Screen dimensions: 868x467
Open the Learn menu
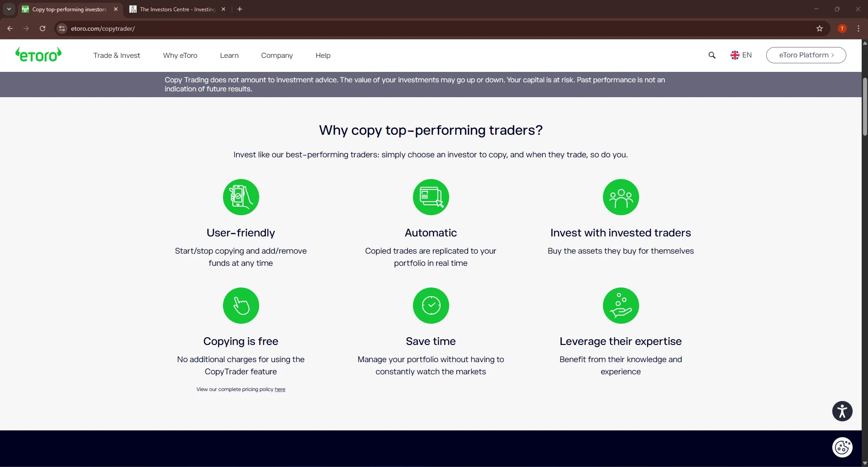coord(229,56)
